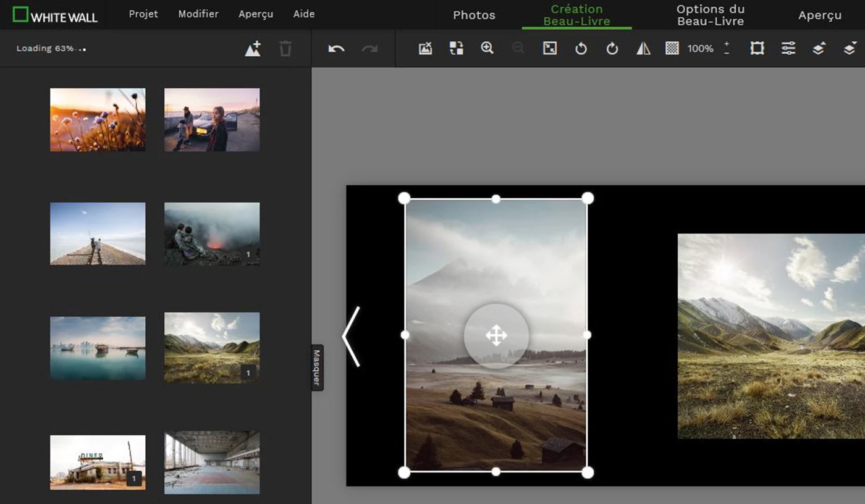The width and height of the screenshot is (865, 504).
Task: Flip the image horizontally
Action: coord(643,48)
